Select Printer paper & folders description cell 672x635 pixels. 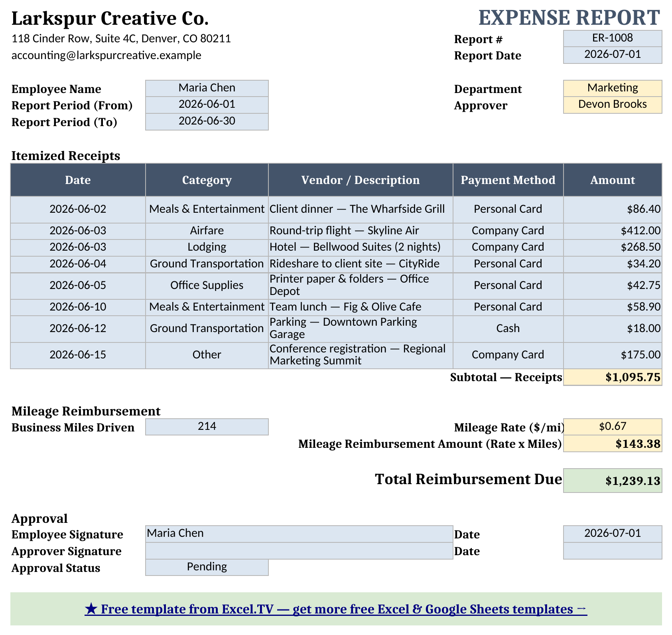[361, 286]
